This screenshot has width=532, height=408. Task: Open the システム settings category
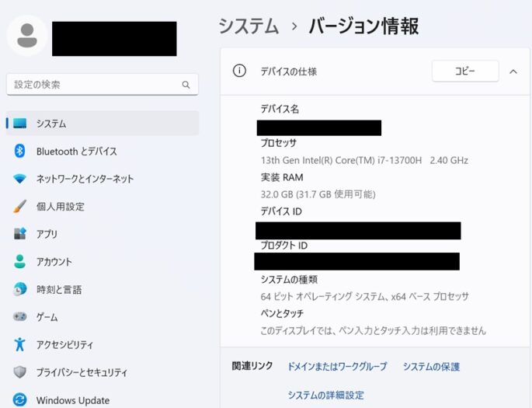pos(103,124)
